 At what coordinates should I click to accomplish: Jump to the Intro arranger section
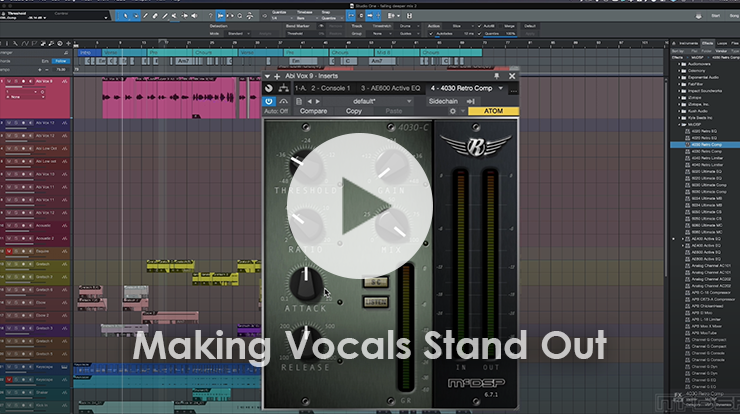89,52
